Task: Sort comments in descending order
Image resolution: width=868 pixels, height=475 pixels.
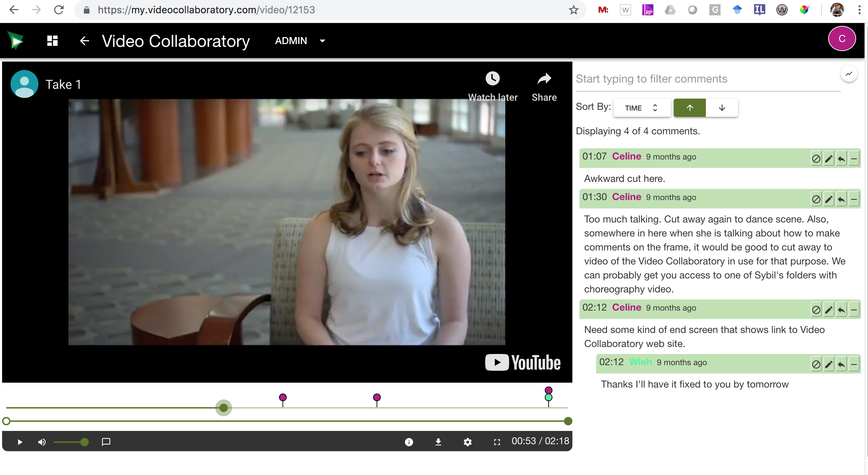Action: (722, 108)
